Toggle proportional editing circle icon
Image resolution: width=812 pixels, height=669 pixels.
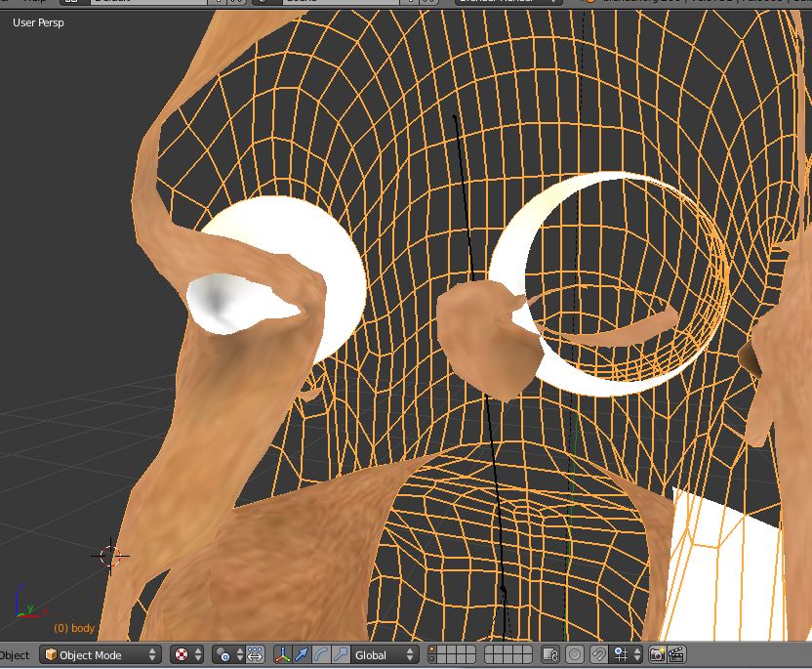coord(574,655)
